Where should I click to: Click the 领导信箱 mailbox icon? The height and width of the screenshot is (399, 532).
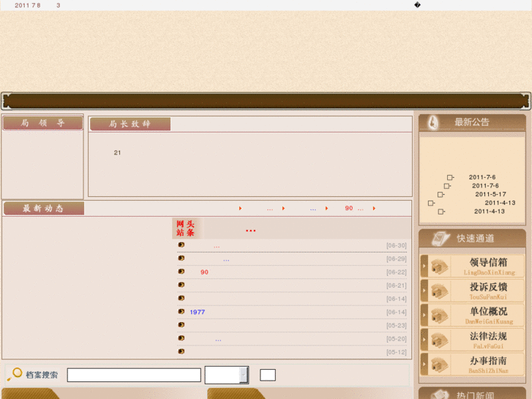click(x=438, y=266)
